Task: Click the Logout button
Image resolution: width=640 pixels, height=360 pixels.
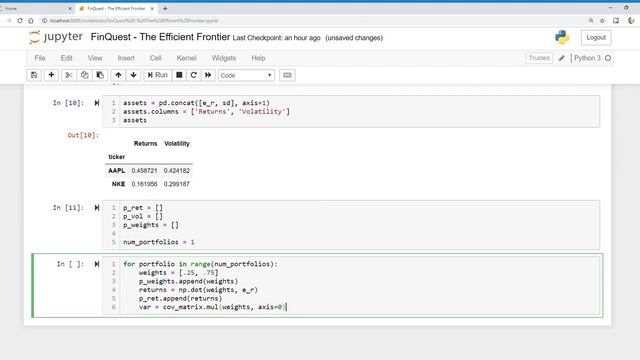Action: point(596,38)
